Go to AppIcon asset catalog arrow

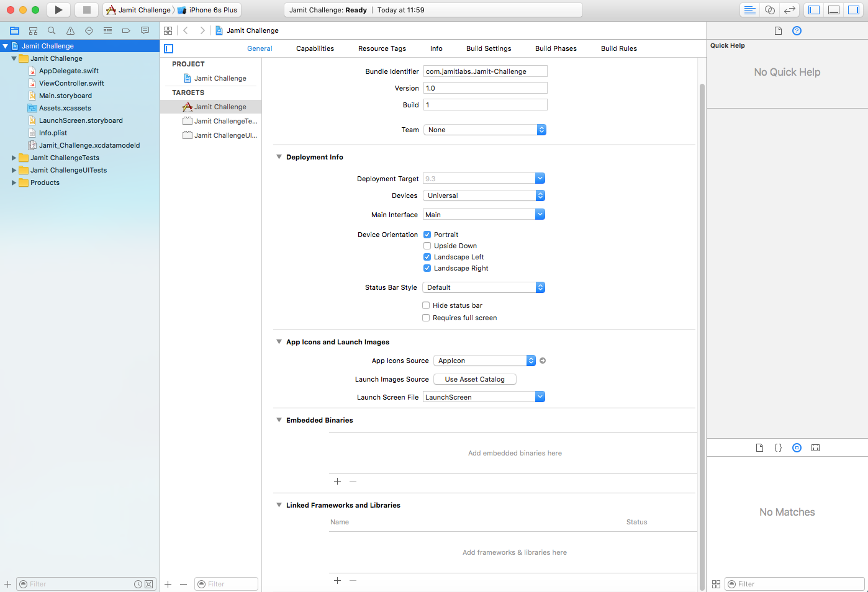pyautogui.click(x=543, y=361)
